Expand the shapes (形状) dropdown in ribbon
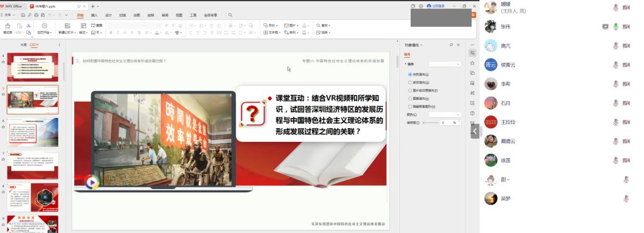This screenshot has height=233, width=644. point(270,25)
